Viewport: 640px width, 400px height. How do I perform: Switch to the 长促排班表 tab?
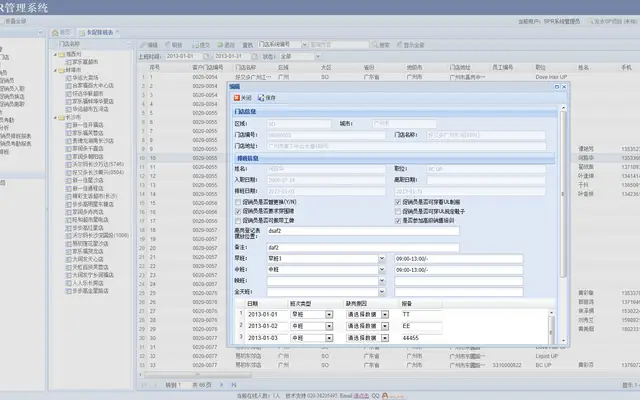99,32
